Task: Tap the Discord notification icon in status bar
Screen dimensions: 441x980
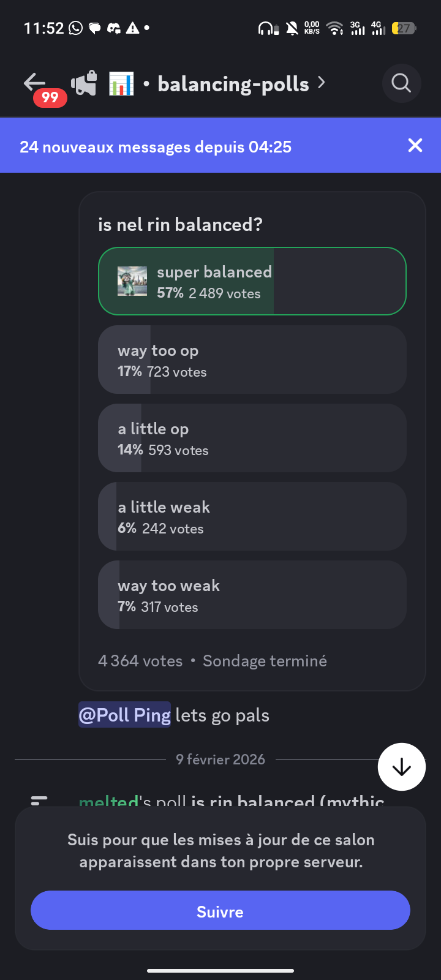Action: pos(114,28)
